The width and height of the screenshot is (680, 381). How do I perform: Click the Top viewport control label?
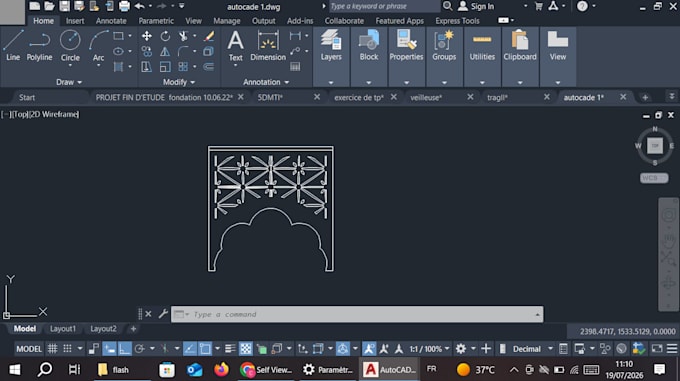(20, 114)
